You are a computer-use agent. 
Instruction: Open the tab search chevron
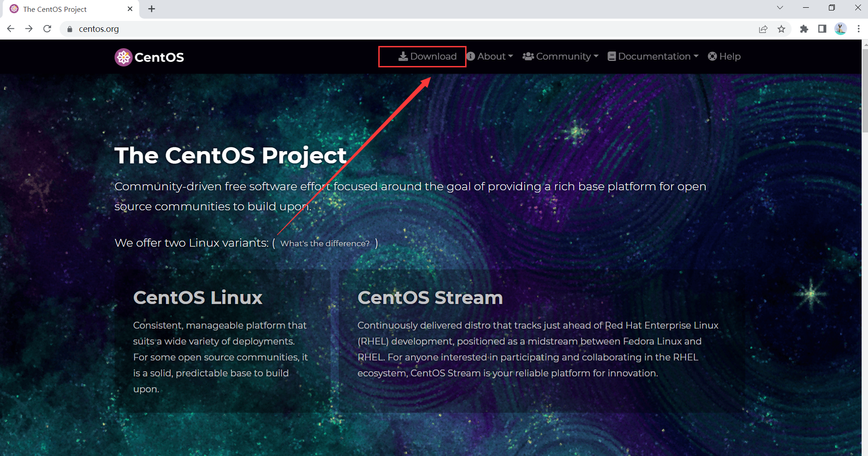click(780, 8)
